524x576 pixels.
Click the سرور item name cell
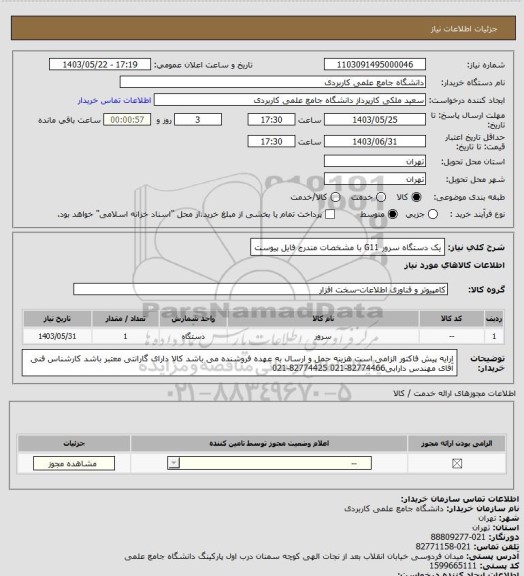(323, 336)
